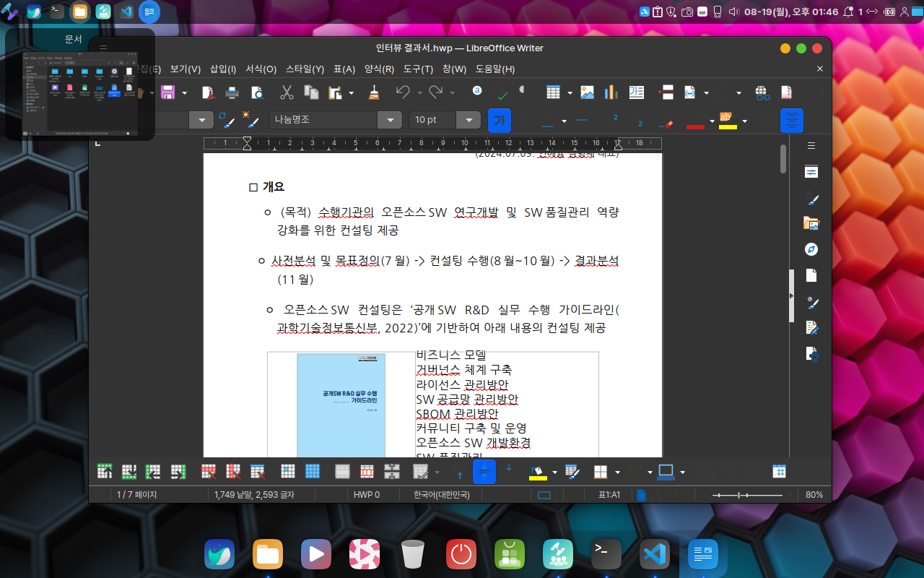
Task: Click the Print icon
Action: point(232,92)
